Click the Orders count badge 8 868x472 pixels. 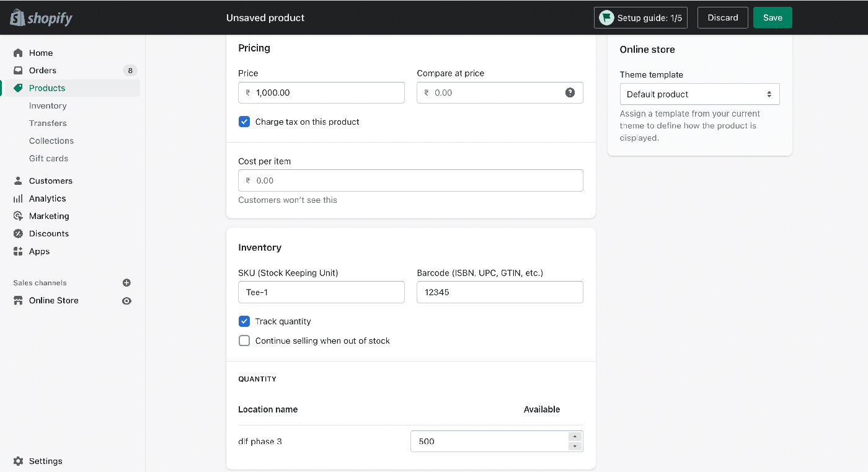pyautogui.click(x=130, y=70)
